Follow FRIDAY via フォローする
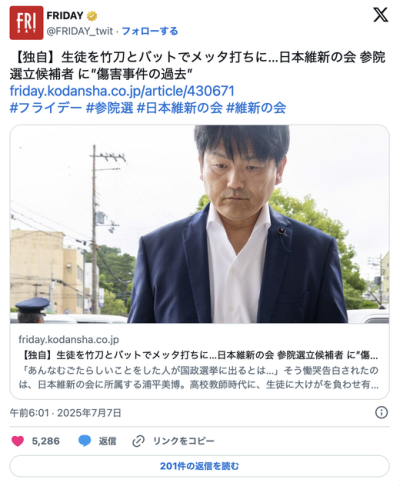The image size is (400, 486). tap(150, 31)
